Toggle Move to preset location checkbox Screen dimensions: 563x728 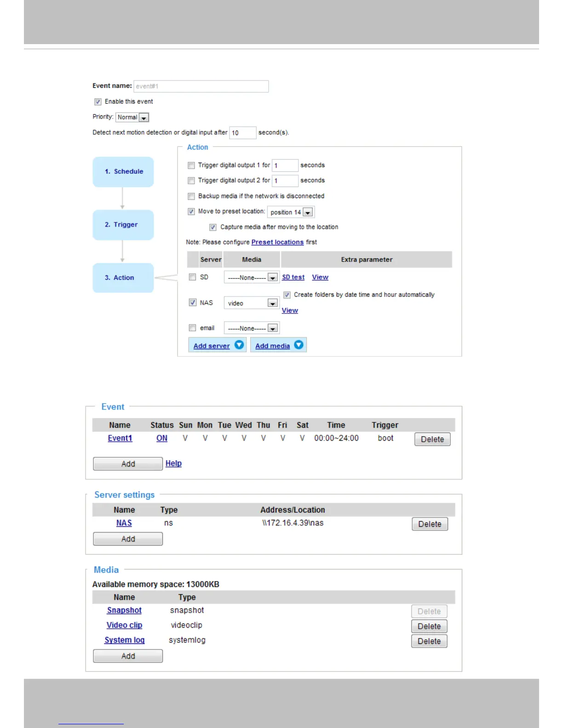tap(191, 212)
